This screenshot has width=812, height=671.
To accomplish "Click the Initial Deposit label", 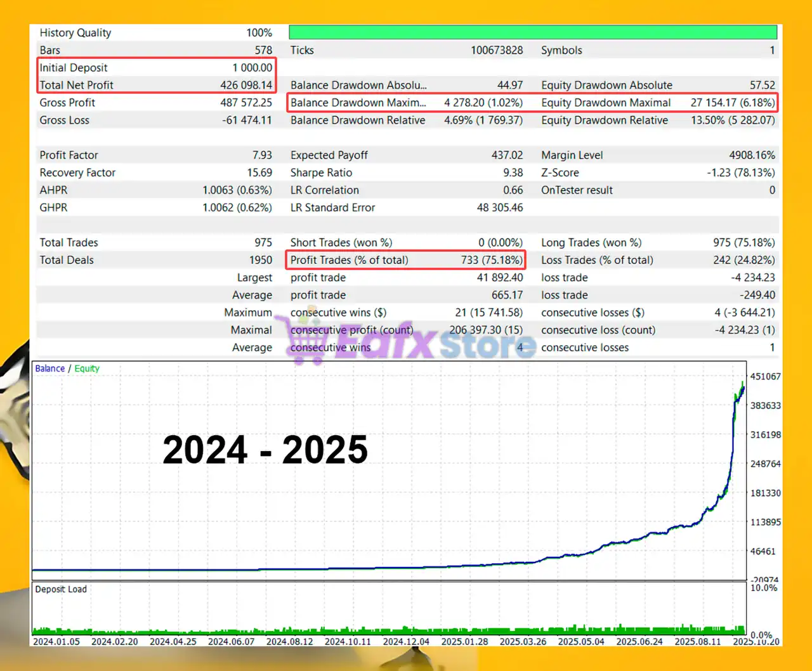I will pos(74,68).
